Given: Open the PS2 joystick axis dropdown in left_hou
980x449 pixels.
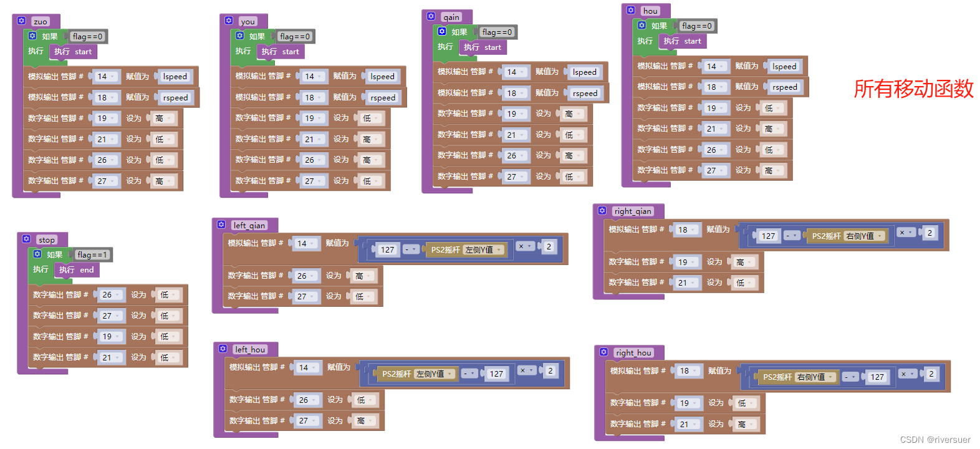Looking at the screenshot, I should pos(436,374).
